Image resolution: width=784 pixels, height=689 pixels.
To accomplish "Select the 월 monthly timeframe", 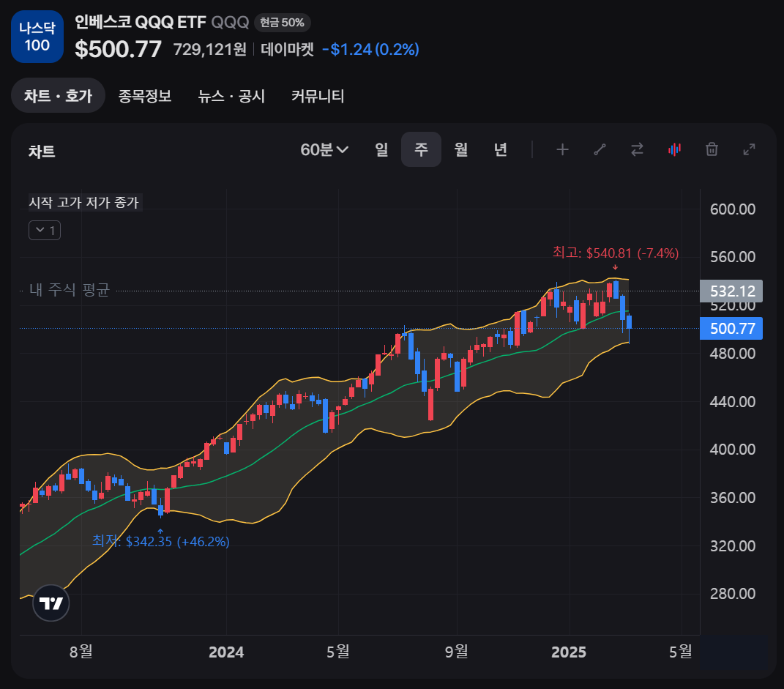I will click(x=461, y=149).
